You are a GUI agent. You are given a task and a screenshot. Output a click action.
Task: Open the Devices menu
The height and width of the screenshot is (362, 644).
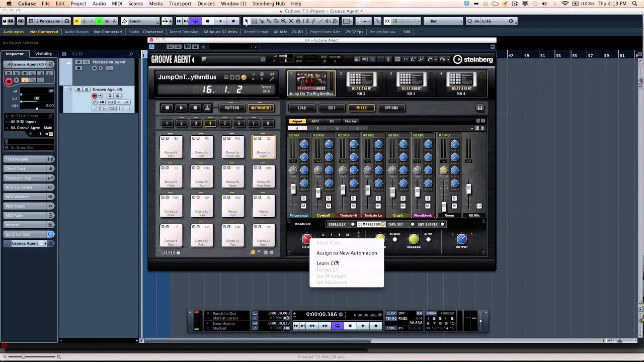206,4
